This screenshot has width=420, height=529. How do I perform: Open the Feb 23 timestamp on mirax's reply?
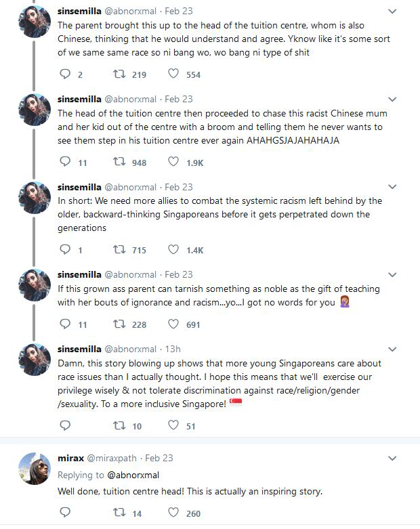tap(159, 458)
